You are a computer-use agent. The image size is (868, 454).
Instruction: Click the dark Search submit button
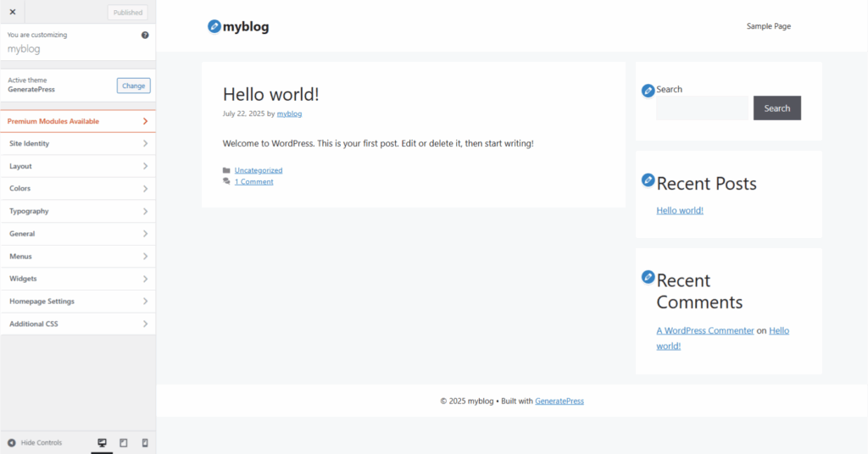tap(776, 108)
